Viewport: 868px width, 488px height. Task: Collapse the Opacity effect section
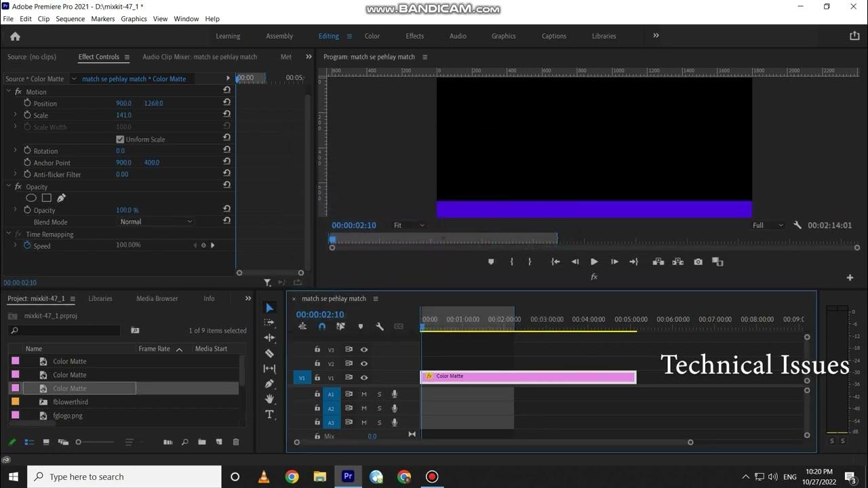coord(8,186)
